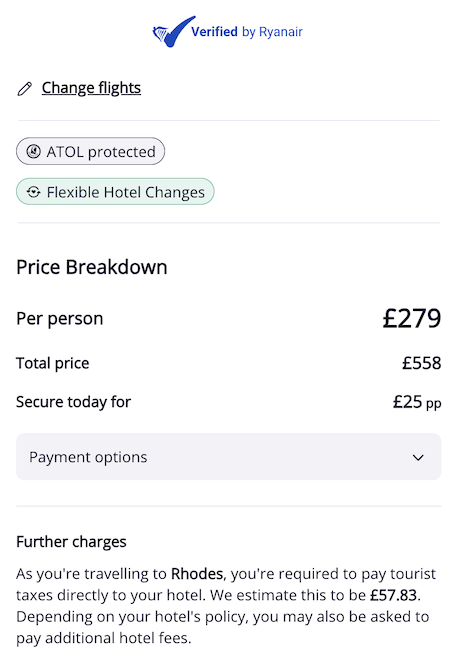This screenshot has height=670, width=454.
Task: Click the Price Breakdown heading
Action: [91, 267]
